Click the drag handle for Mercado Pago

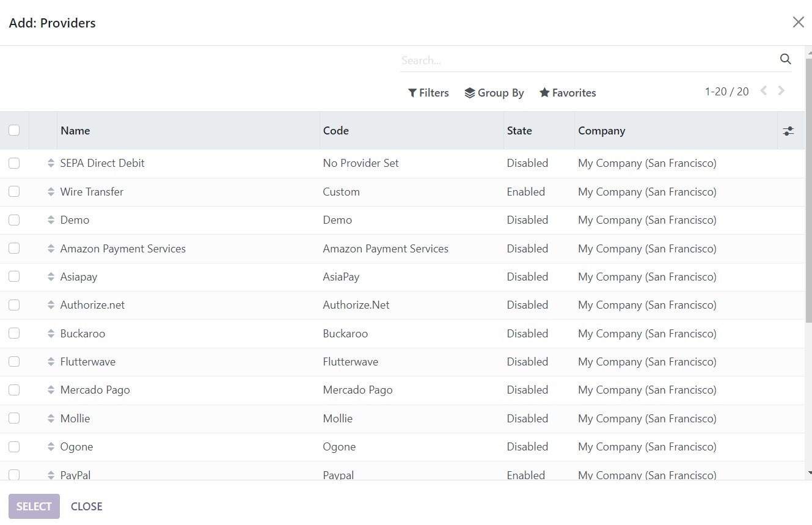tap(51, 390)
